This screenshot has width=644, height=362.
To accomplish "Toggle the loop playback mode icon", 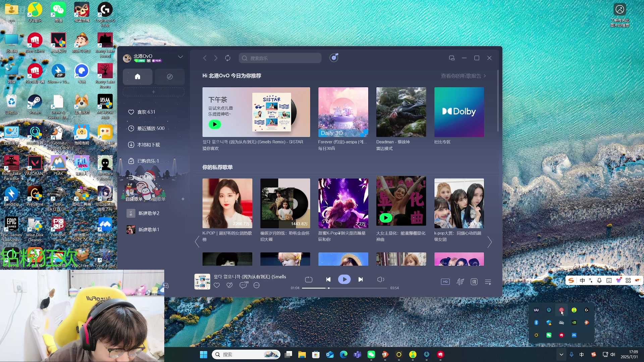I will 309,279.
